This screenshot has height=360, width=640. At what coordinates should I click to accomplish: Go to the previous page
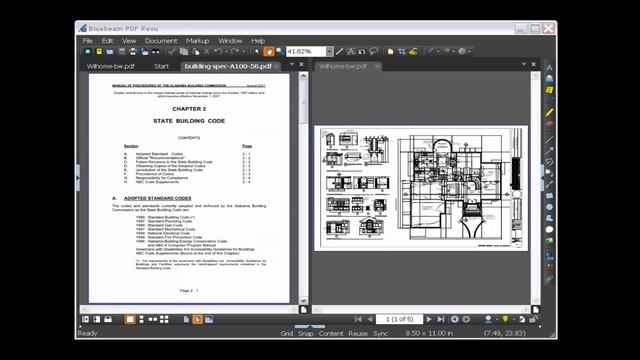pyautogui.click(x=370, y=319)
